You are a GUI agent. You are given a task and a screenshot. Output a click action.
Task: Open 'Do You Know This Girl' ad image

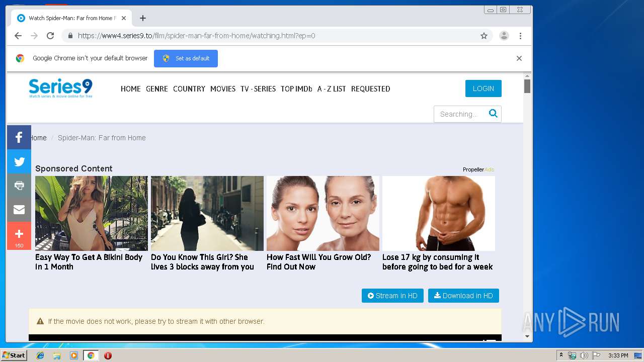coord(207,213)
